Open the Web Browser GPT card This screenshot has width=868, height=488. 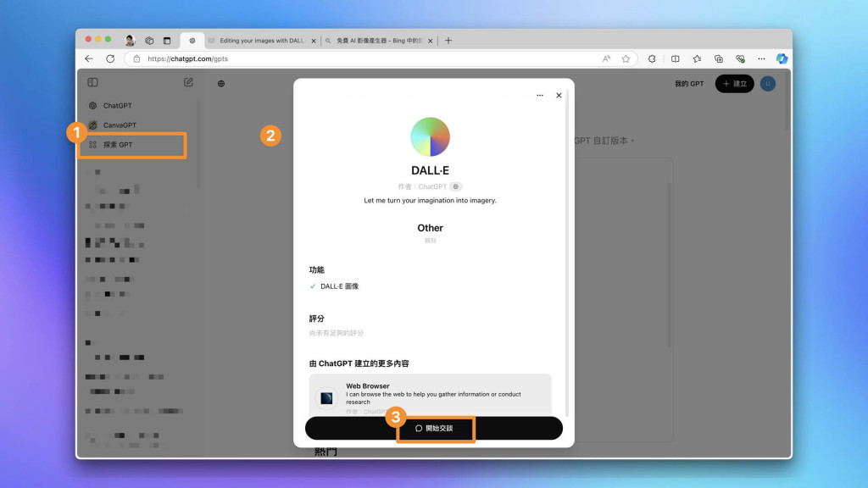(430, 395)
